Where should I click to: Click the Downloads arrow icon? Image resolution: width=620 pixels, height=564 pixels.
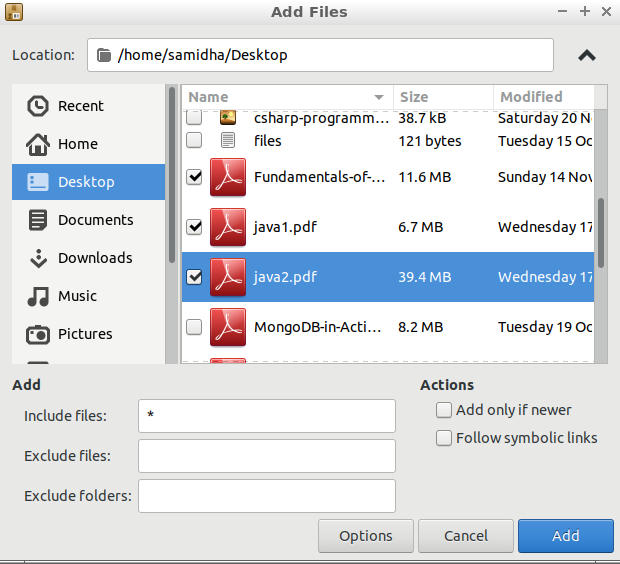click(x=38, y=258)
